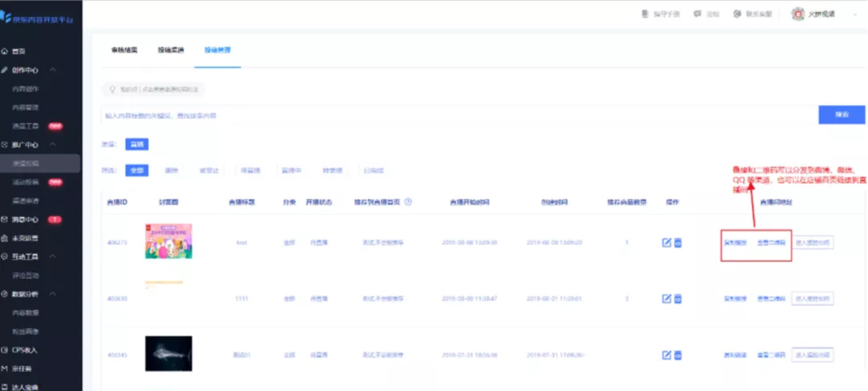Image resolution: width=868 pixels, height=391 pixels.
Task: Click the forum chat bubble icon in header
Action: click(697, 14)
